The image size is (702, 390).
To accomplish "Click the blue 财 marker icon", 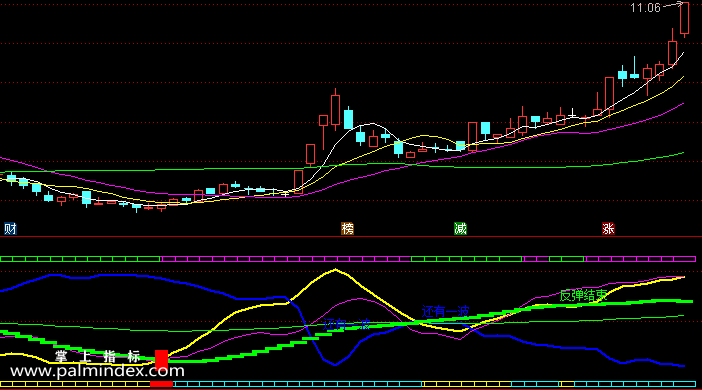I will (10, 229).
